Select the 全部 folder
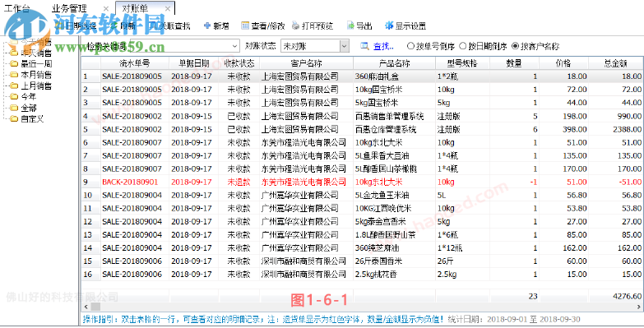Screen dimensions: 644x328 (x=28, y=108)
